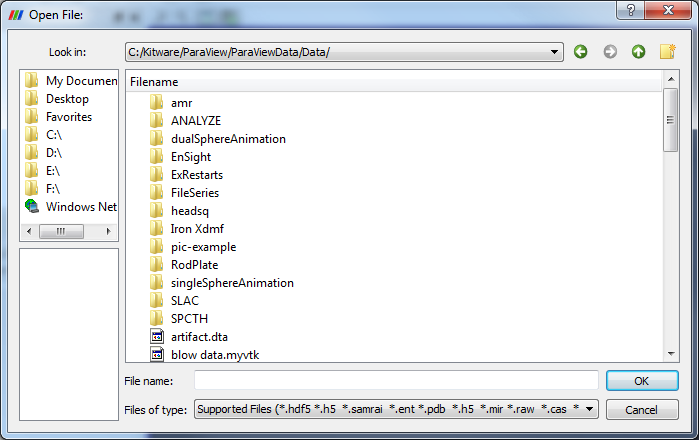The height and width of the screenshot is (440, 699).
Task: Select the headsq folder name
Action: click(x=190, y=211)
